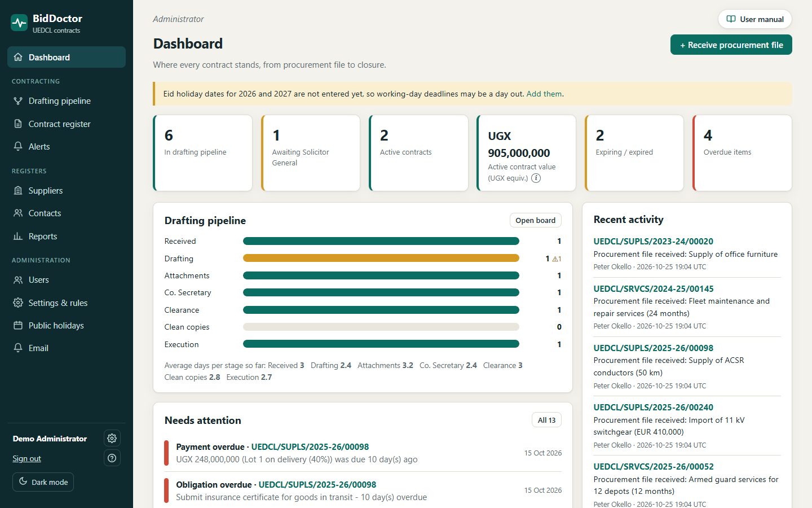Open the Suppliers register
Viewport: 812px width, 508px height.
pos(67,191)
